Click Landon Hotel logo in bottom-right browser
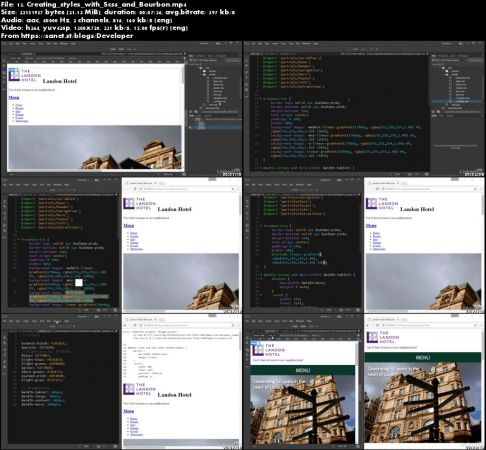 [x=382, y=337]
